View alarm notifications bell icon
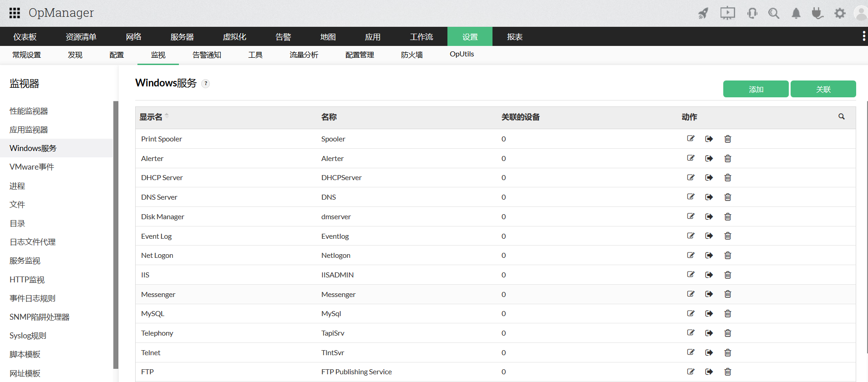868x382 pixels. (x=796, y=13)
